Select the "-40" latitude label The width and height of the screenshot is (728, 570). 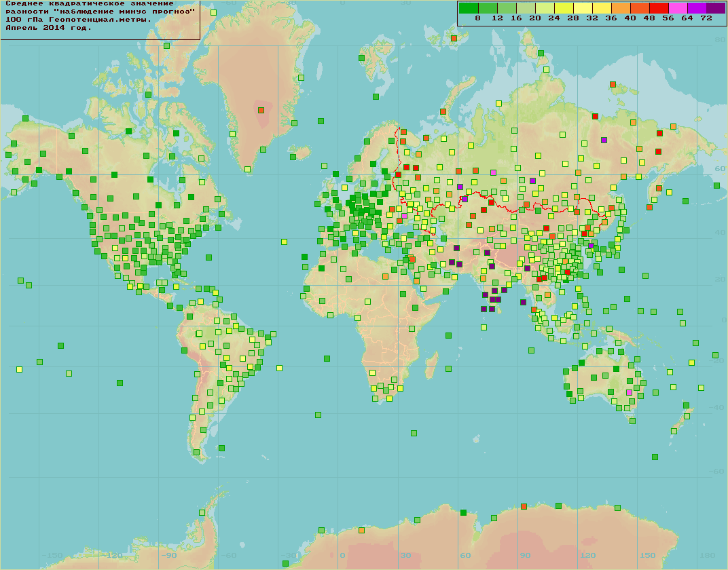718,408
